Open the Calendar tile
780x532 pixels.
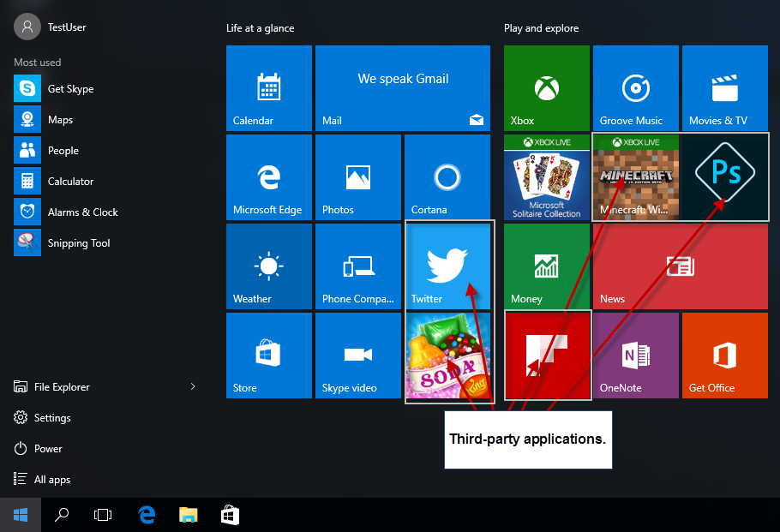[268, 88]
